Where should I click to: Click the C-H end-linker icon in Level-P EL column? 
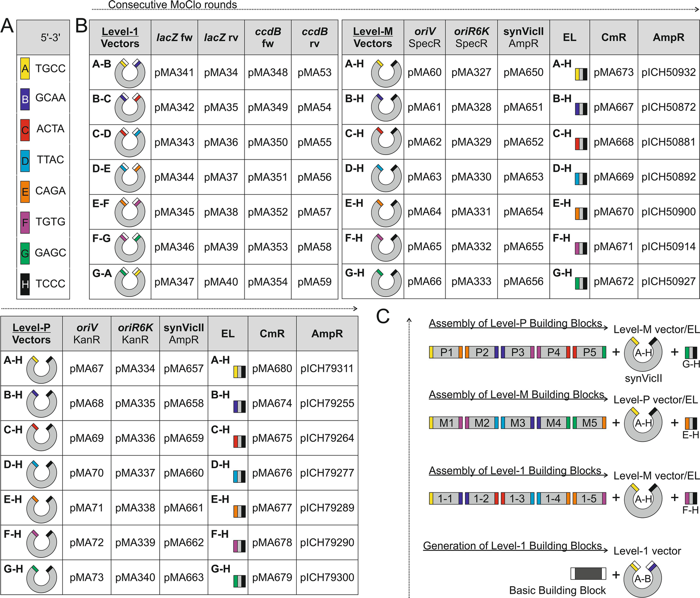point(239,441)
